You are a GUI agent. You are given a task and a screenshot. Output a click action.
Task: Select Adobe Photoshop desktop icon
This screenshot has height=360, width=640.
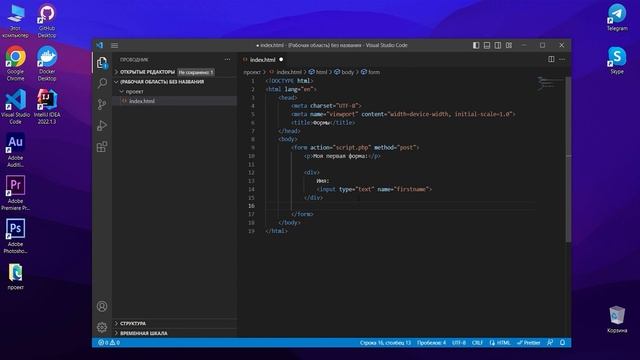coord(15,236)
